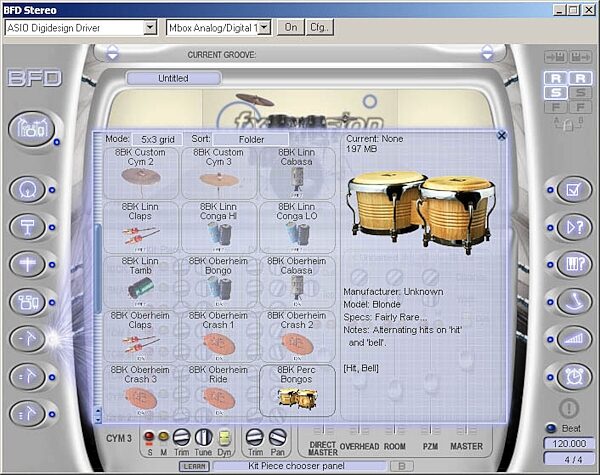
Task: Click the 4 / 4 time signature field
Action: [569, 459]
